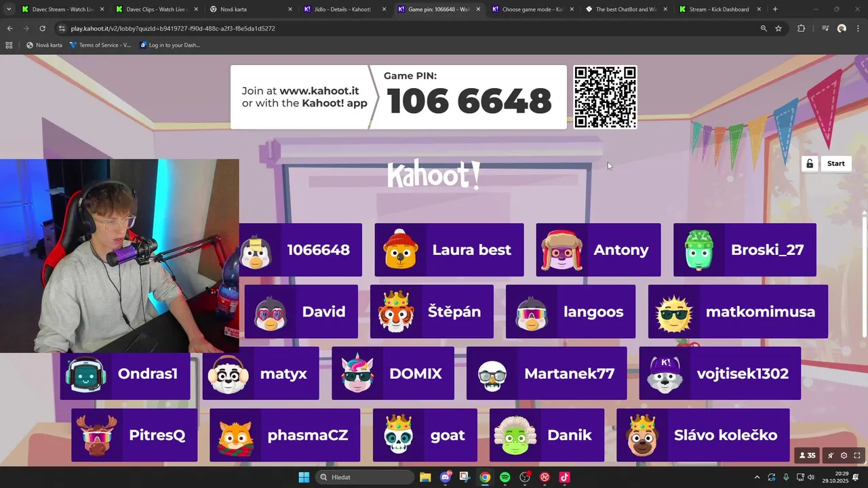Click the address bar URL
This screenshot has width=868, height=488.
pyautogui.click(x=173, y=28)
